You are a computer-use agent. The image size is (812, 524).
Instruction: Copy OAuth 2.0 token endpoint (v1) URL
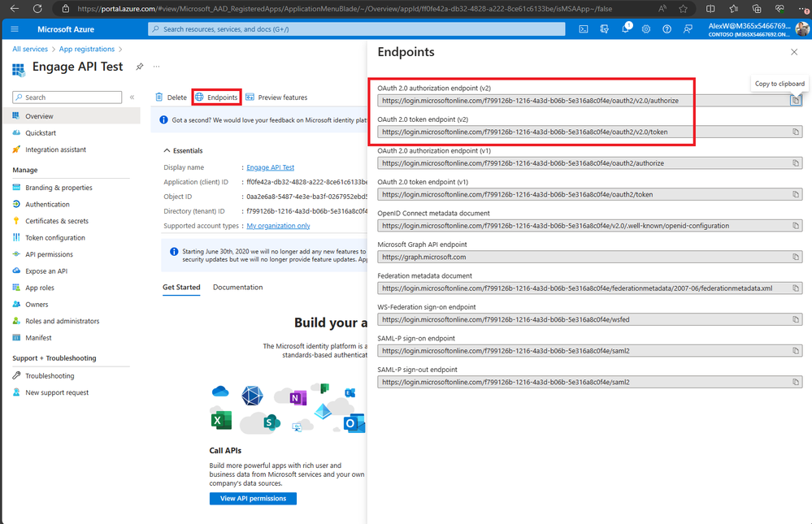[x=796, y=195]
